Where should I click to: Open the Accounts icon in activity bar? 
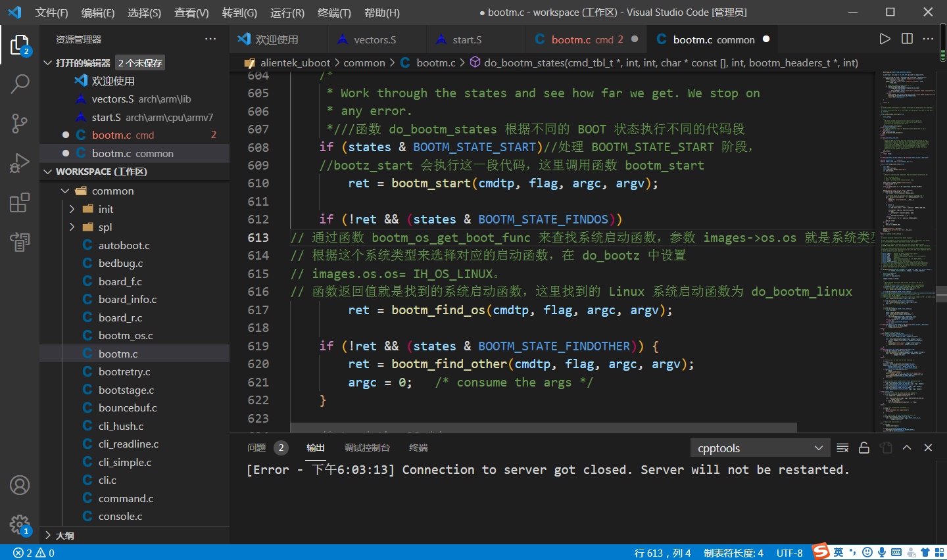tap(20, 485)
